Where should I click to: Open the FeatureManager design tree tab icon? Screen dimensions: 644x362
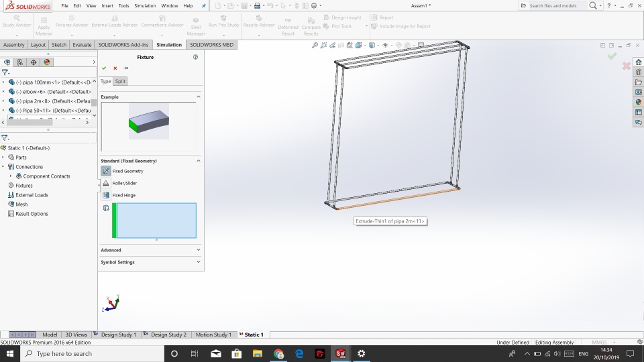7,62
